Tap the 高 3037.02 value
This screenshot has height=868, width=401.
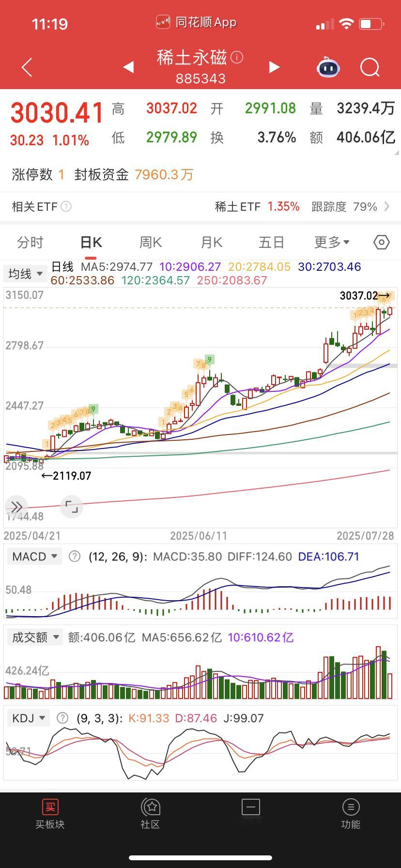coord(172,108)
